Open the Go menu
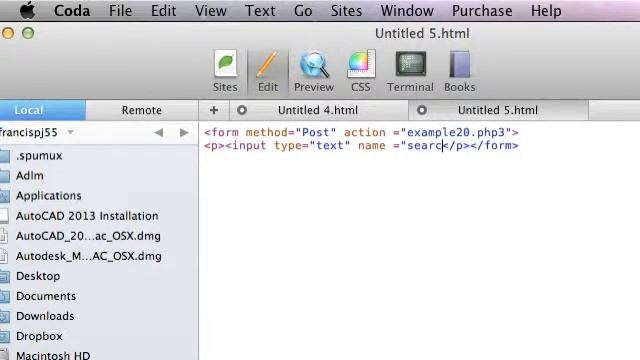The height and width of the screenshot is (360, 640). pyautogui.click(x=303, y=11)
